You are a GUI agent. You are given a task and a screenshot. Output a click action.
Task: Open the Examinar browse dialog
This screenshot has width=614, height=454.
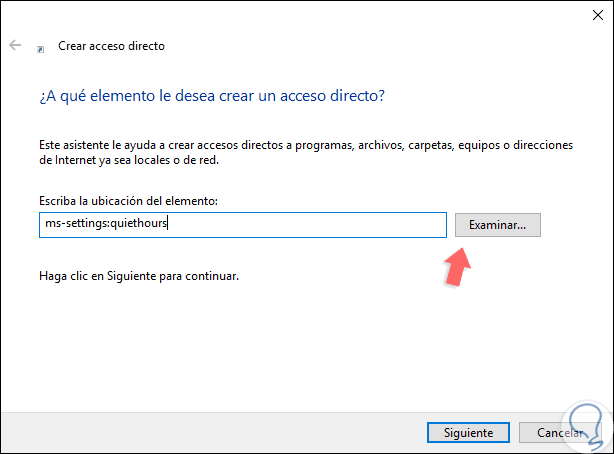[x=497, y=225]
